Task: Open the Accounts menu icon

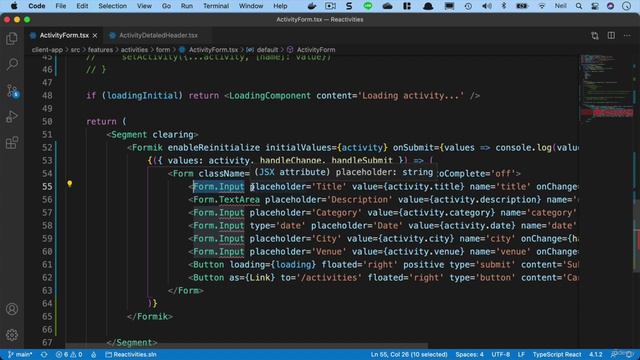Action: click(12, 309)
